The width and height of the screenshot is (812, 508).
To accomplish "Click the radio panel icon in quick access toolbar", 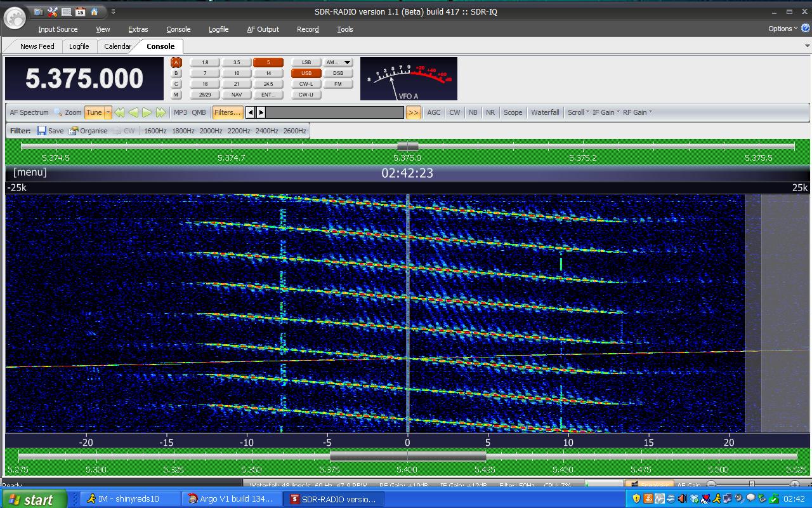I will (66, 11).
